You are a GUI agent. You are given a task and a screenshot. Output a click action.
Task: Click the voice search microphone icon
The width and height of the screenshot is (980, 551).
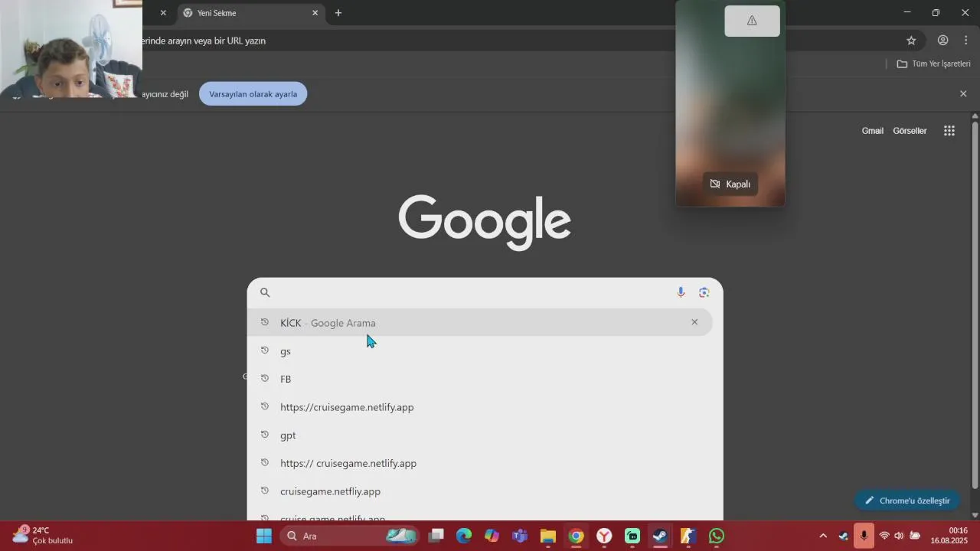point(681,292)
